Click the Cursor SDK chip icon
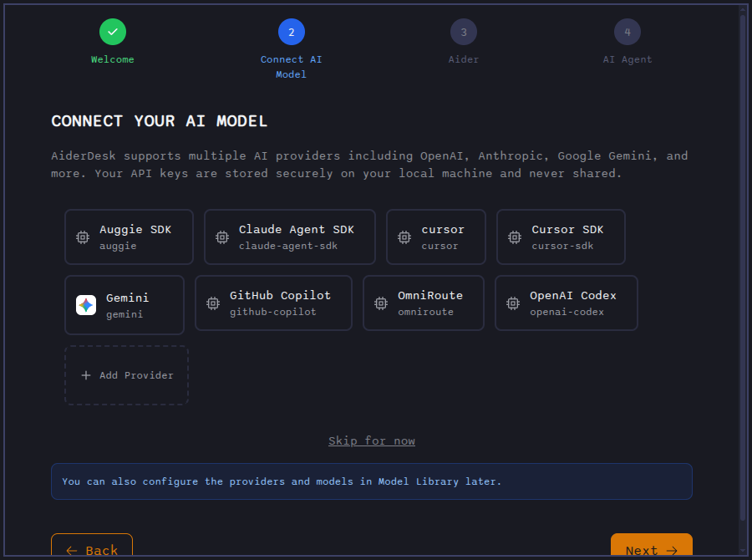This screenshot has width=752, height=560. [x=515, y=237]
